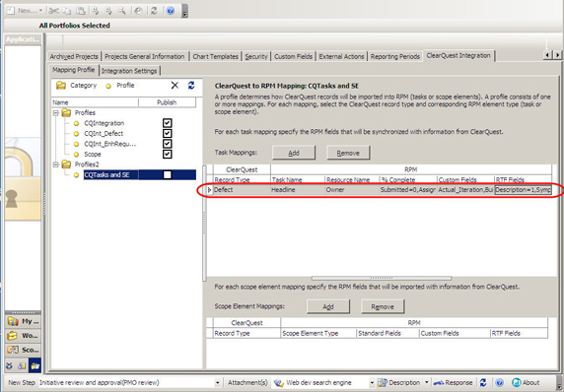Click the X delete icon in profile toolbar
Screen dimensions: 564x392
point(175,85)
